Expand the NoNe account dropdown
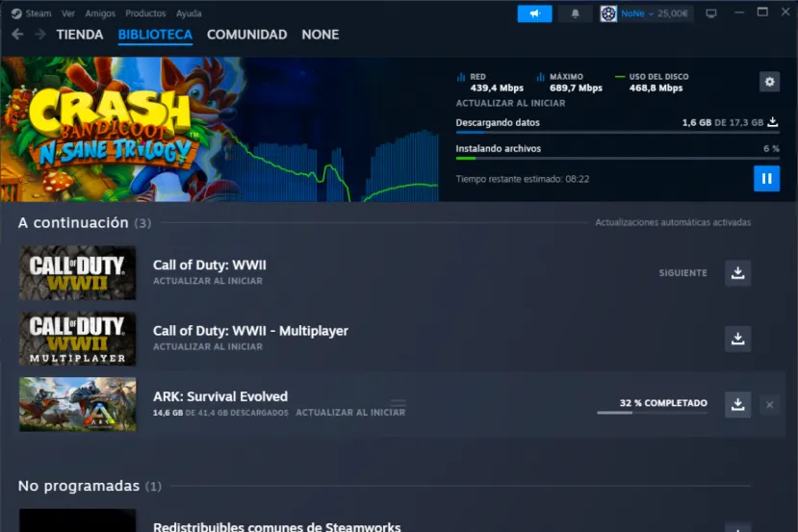The width and height of the screenshot is (798, 532). (x=636, y=13)
